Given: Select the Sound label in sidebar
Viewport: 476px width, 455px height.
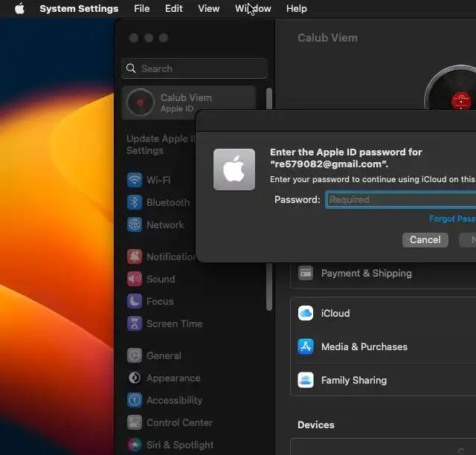Looking at the screenshot, I should (x=161, y=279).
